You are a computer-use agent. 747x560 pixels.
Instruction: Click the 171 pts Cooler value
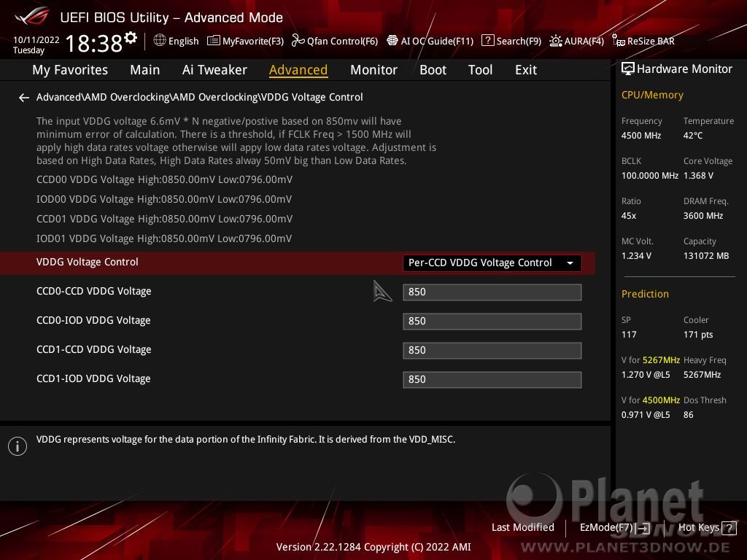[698, 334]
